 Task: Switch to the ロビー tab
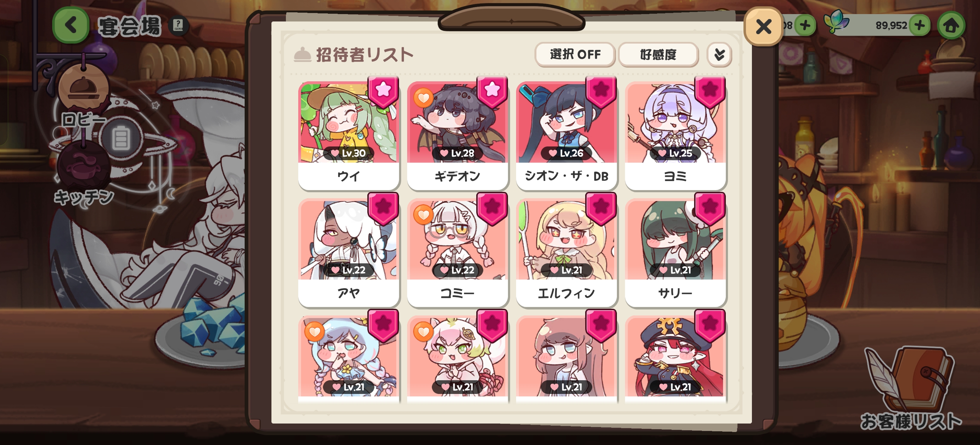[x=84, y=95]
